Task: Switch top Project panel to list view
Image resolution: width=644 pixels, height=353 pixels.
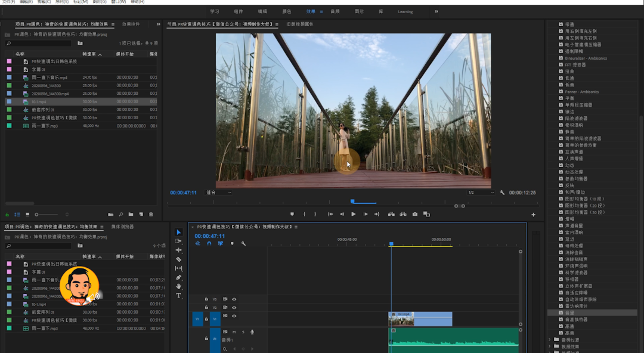Action: [x=17, y=215]
